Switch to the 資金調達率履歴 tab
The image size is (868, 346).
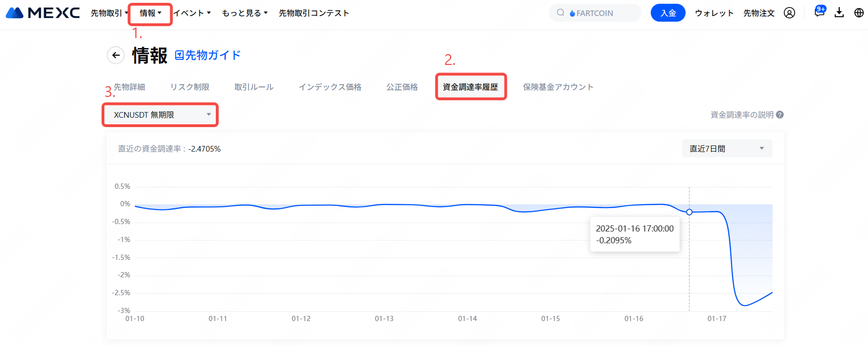470,87
